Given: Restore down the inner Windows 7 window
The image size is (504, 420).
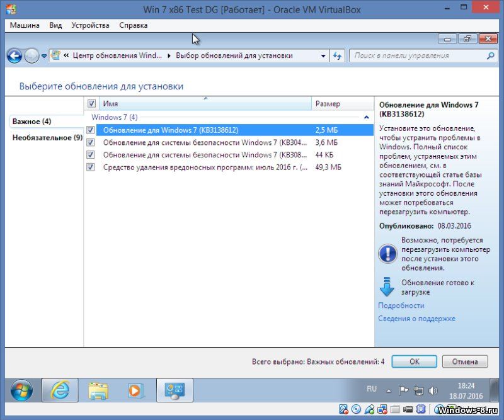Looking at the screenshot, I should pyautogui.click(x=467, y=39).
